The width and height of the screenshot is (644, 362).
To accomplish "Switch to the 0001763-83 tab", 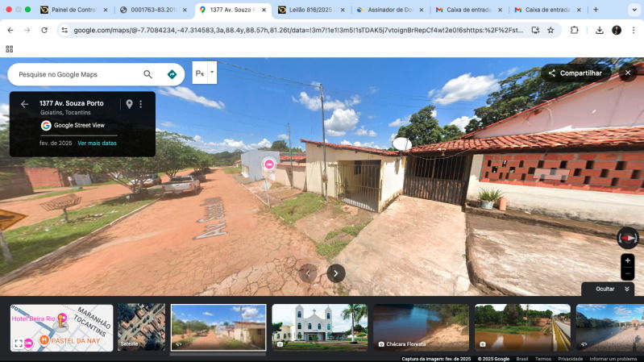I will click(153, 10).
